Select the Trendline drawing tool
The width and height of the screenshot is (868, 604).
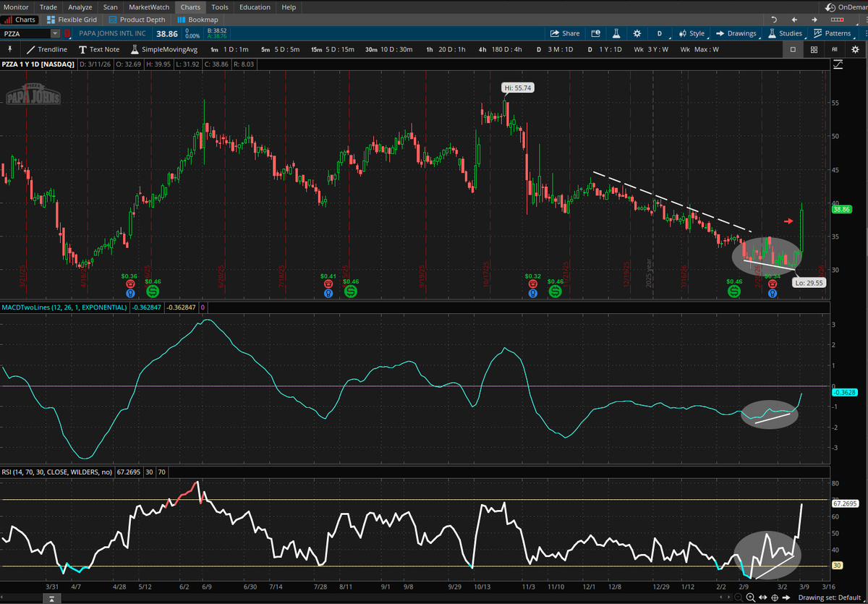pyautogui.click(x=47, y=49)
